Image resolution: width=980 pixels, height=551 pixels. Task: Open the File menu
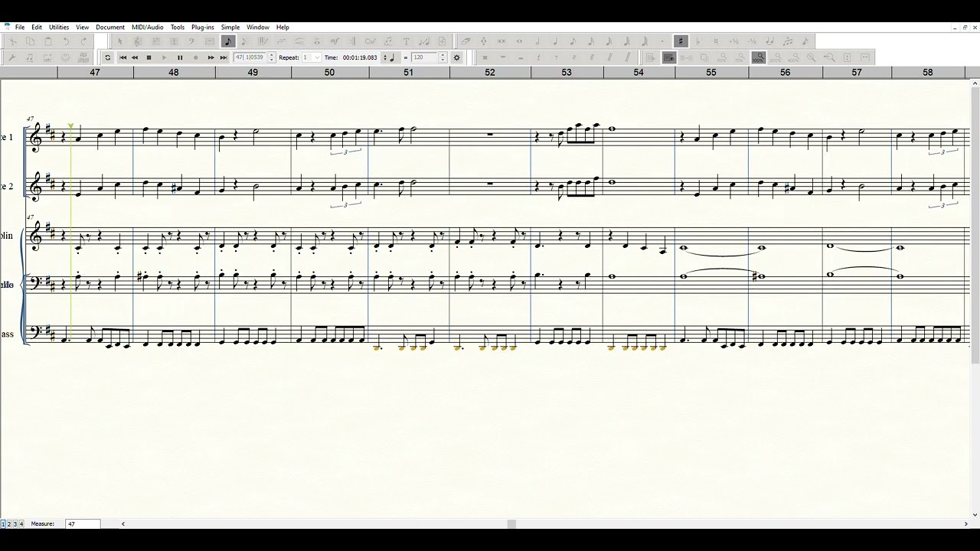coord(20,27)
